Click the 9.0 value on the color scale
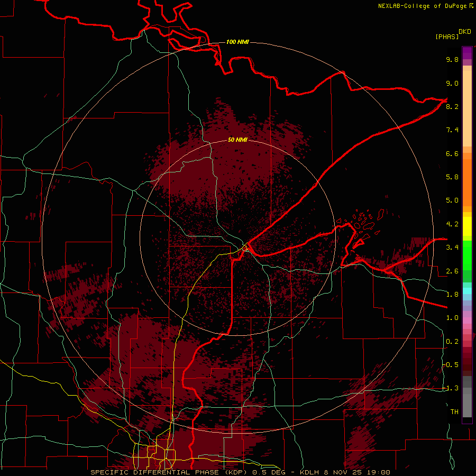The image size is (476, 476). pyautogui.click(x=452, y=83)
